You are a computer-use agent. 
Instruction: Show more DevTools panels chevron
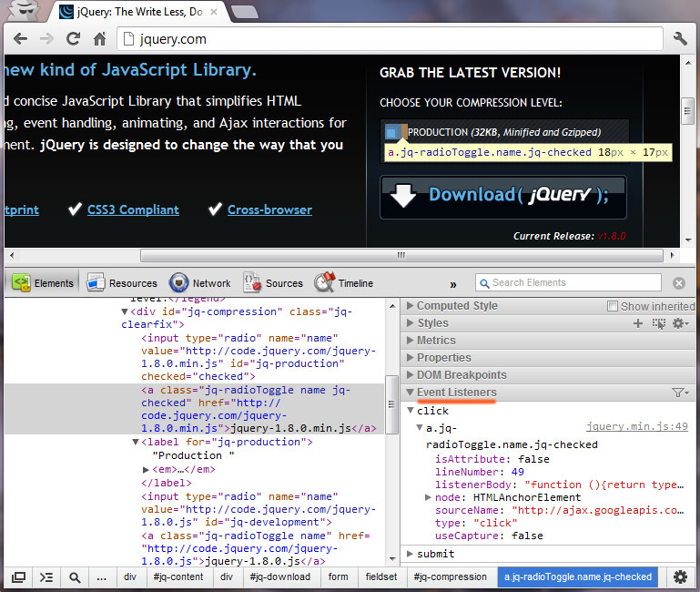coord(453,284)
